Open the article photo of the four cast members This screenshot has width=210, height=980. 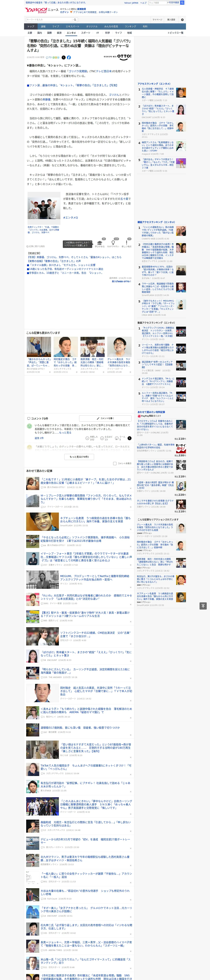(44, 208)
